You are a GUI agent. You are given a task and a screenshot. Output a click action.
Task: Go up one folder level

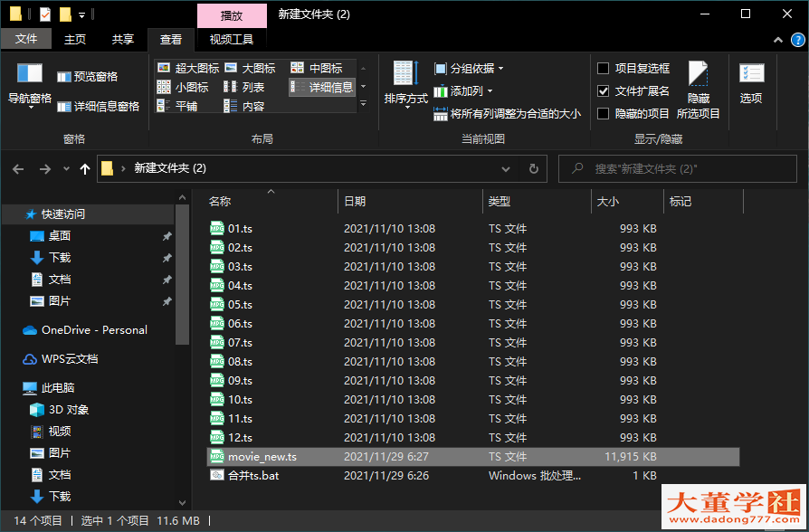[85, 168]
